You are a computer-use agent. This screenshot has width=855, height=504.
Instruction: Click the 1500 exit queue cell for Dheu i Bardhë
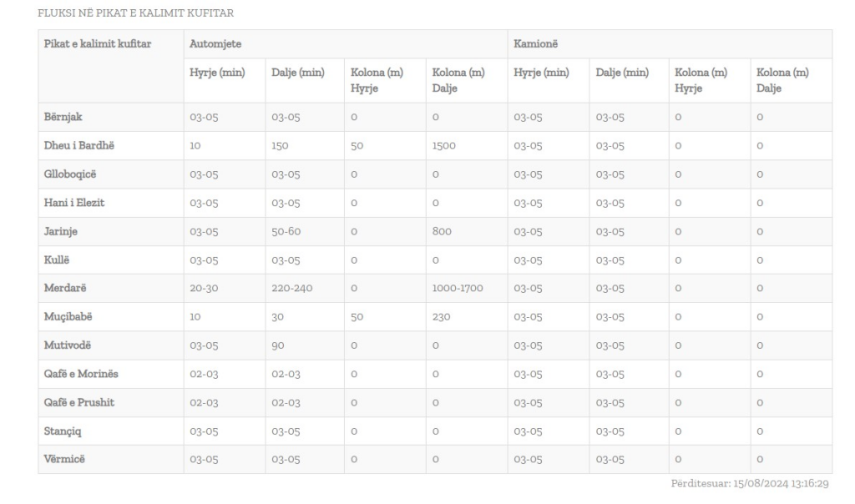[444, 145]
